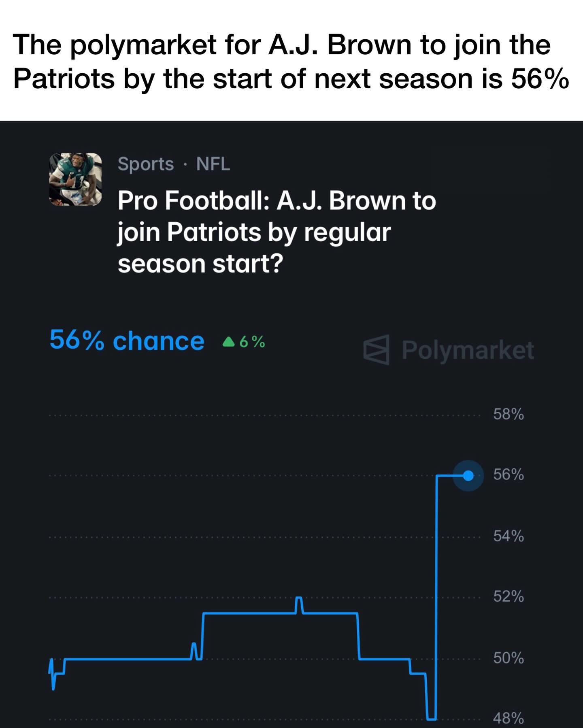583x728 pixels.
Task: Open the Sports category link
Action: point(146,164)
